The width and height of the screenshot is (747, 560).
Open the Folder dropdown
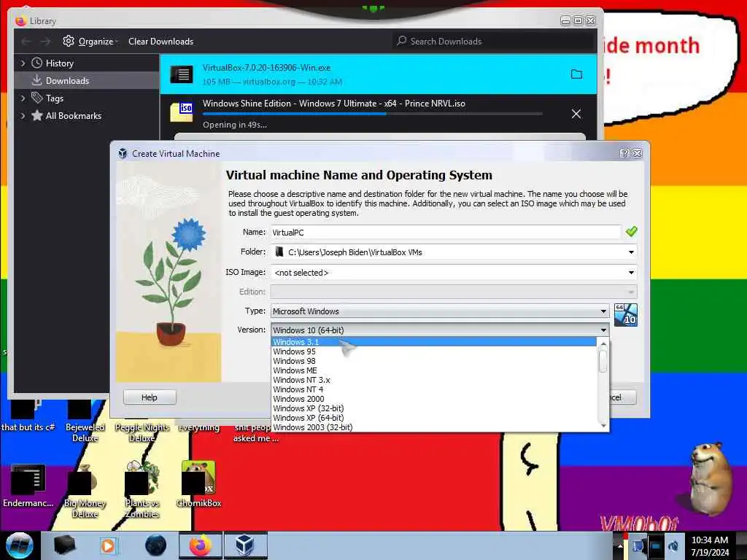pyautogui.click(x=631, y=252)
